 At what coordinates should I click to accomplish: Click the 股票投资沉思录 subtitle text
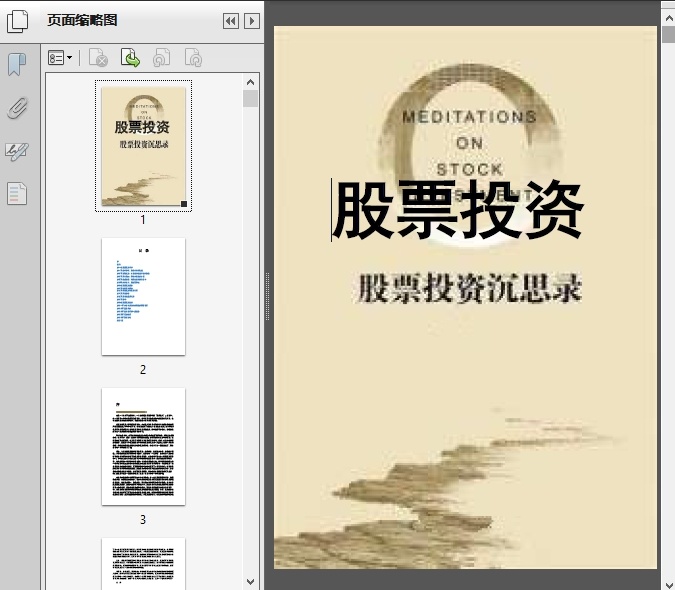(x=469, y=288)
